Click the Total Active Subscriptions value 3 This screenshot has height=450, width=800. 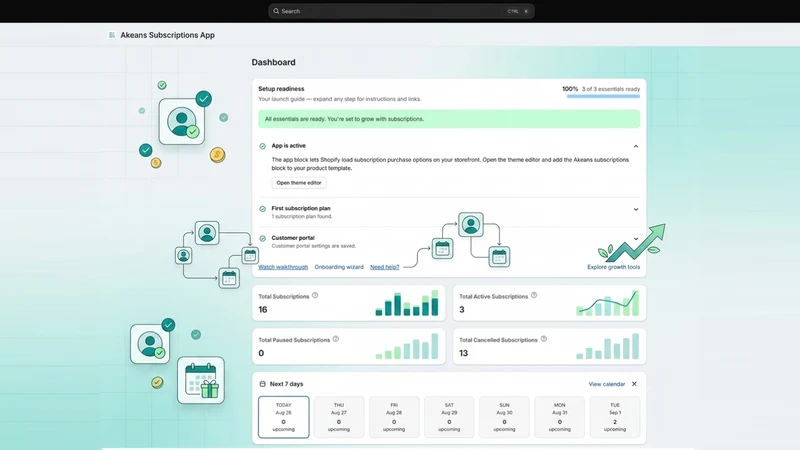(x=462, y=310)
